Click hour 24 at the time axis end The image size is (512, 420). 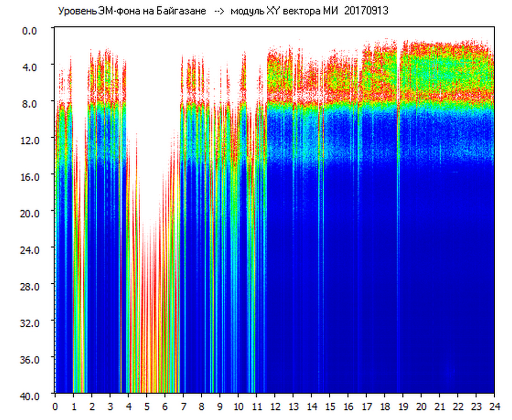(x=494, y=406)
